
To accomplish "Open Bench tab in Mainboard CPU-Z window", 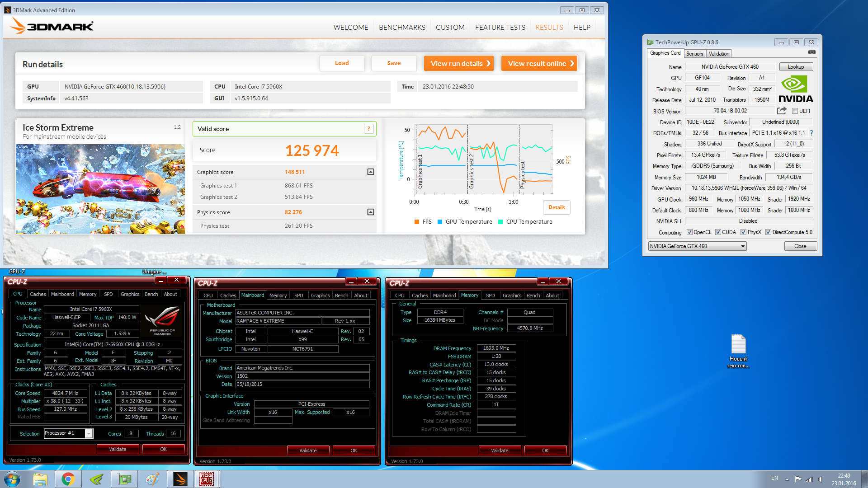I will [x=342, y=296].
